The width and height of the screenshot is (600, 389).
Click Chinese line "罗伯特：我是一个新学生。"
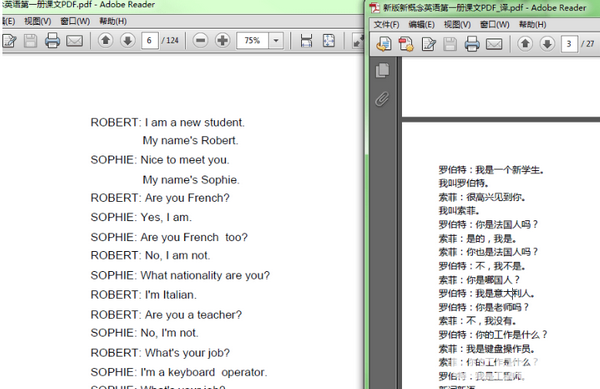[x=491, y=170]
